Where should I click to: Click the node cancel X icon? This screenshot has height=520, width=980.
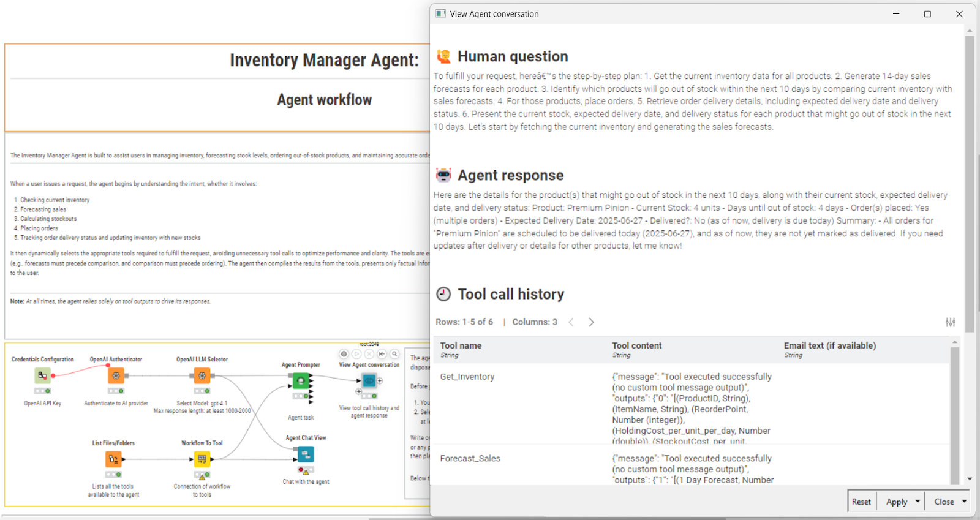coord(369,354)
